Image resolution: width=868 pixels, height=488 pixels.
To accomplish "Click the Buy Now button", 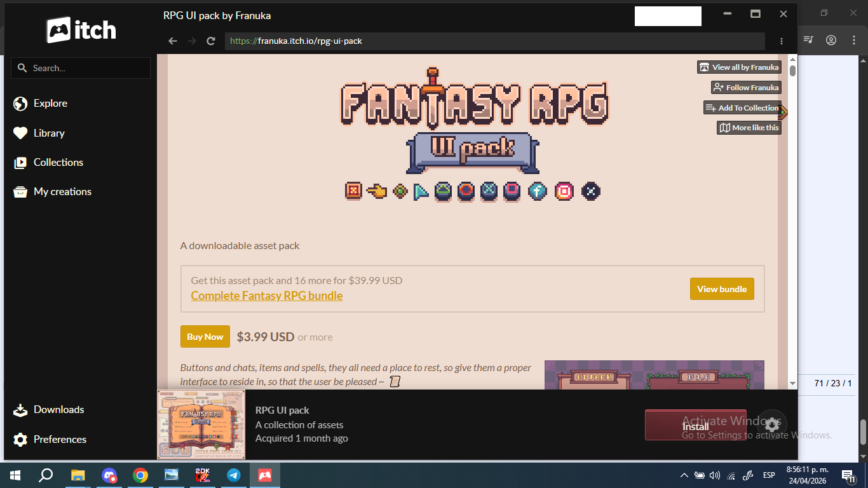I will (205, 337).
